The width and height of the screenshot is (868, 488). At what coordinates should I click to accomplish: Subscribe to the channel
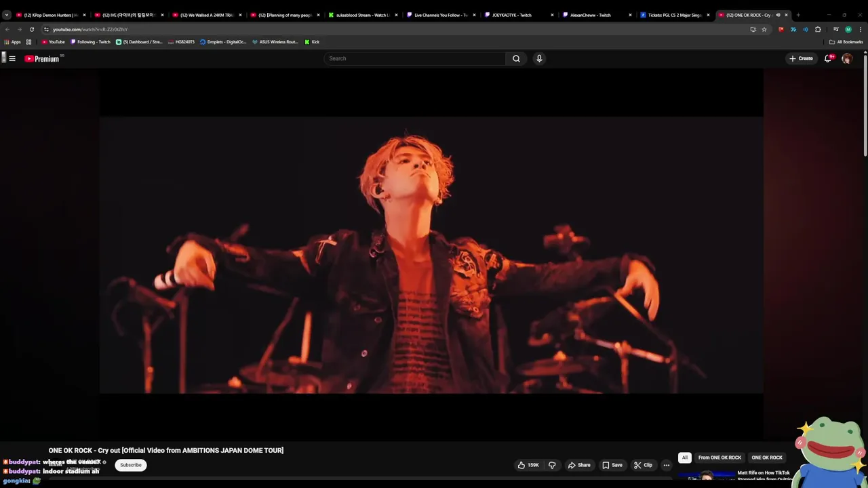(131, 465)
